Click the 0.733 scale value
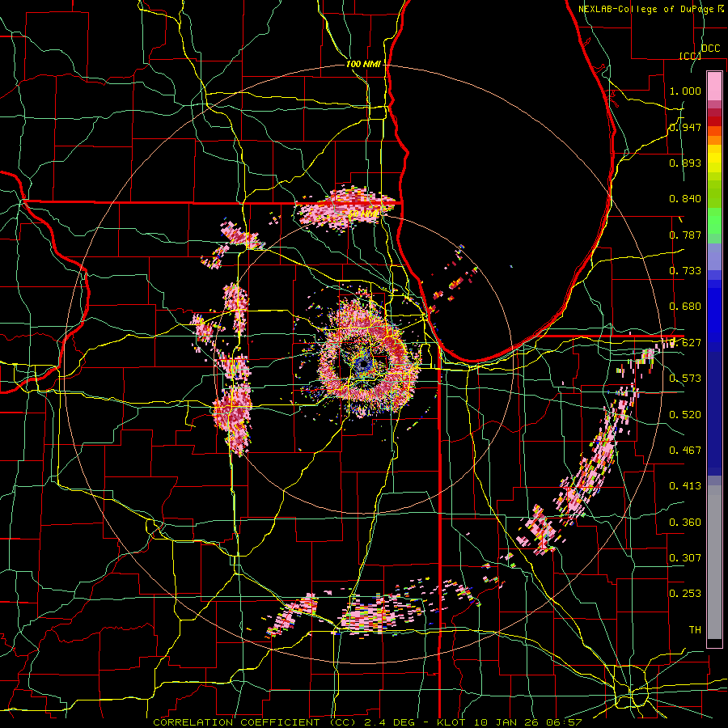728x728 pixels. coord(685,271)
